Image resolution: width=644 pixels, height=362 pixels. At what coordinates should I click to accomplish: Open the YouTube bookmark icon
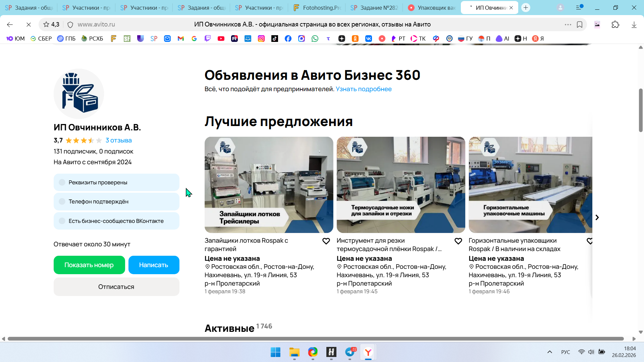(x=221, y=39)
